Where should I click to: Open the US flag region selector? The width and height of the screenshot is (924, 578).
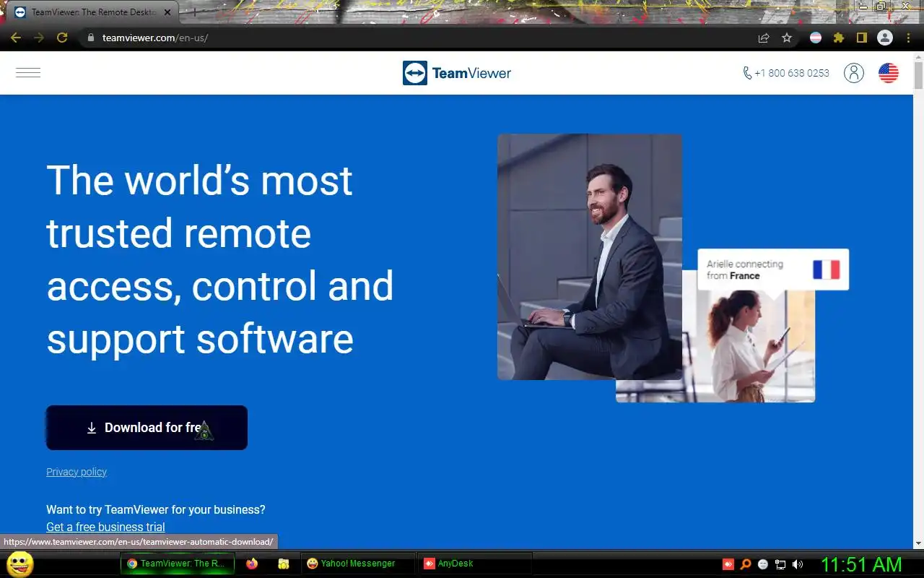(x=889, y=73)
